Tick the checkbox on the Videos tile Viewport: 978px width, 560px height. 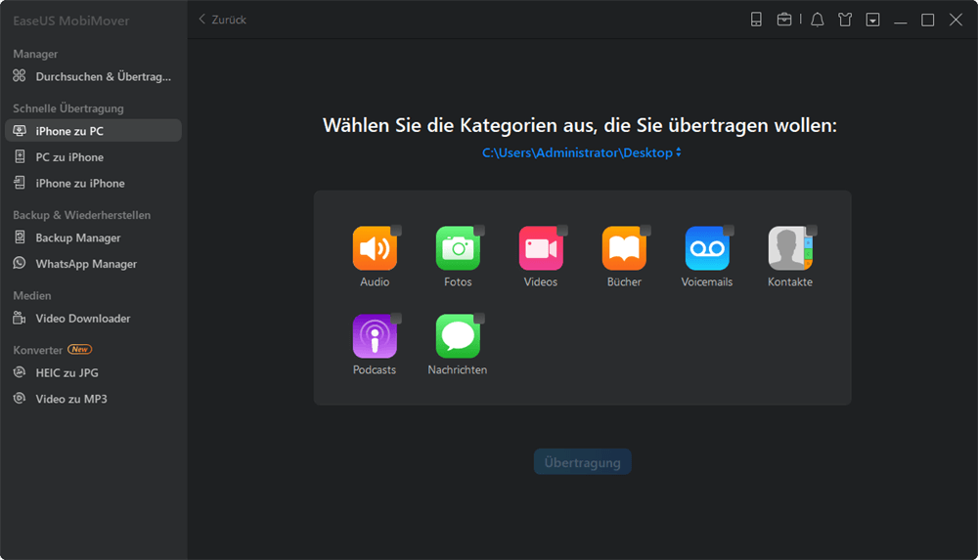[562, 230]
